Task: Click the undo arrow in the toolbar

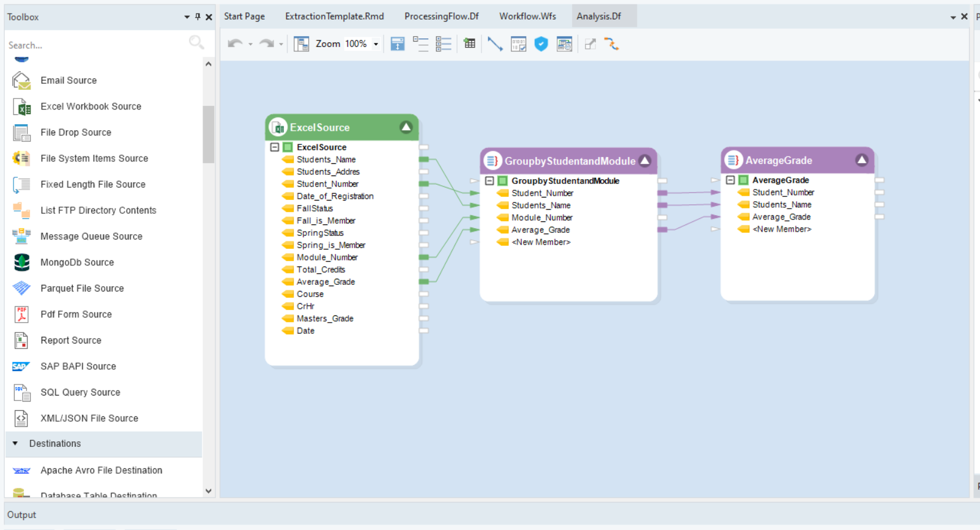Action: pos(235,44)
